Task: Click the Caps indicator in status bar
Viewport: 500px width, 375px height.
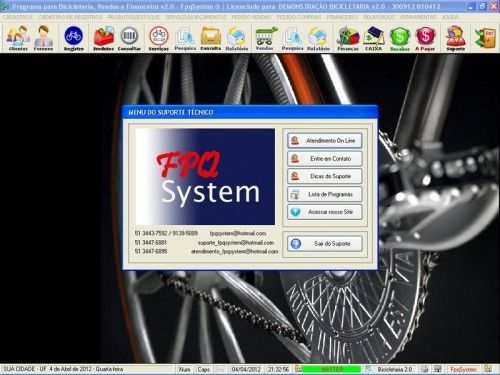Action: 203,369
